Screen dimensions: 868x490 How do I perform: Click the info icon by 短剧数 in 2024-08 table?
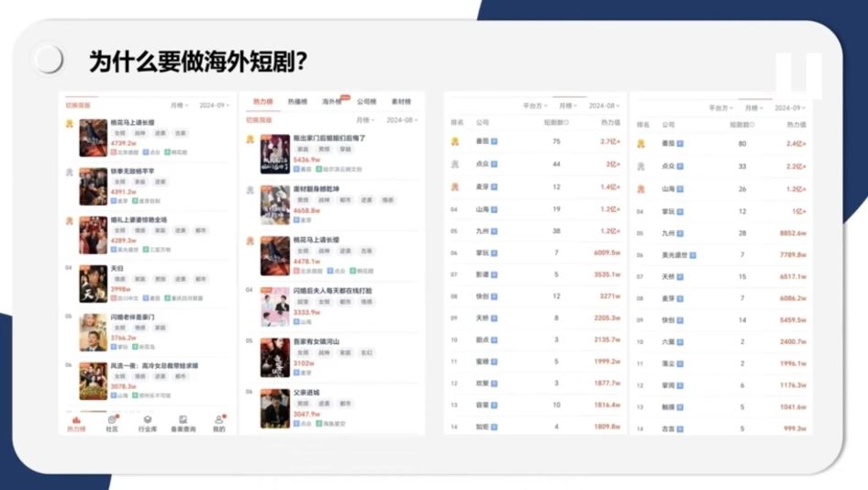(x=566, y=122)
